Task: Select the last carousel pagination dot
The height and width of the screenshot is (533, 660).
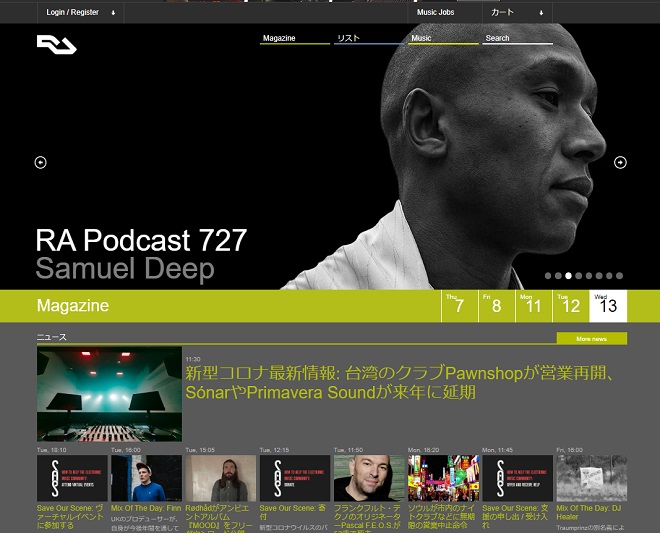Action: pyautogui.click(x=619, y=275)
